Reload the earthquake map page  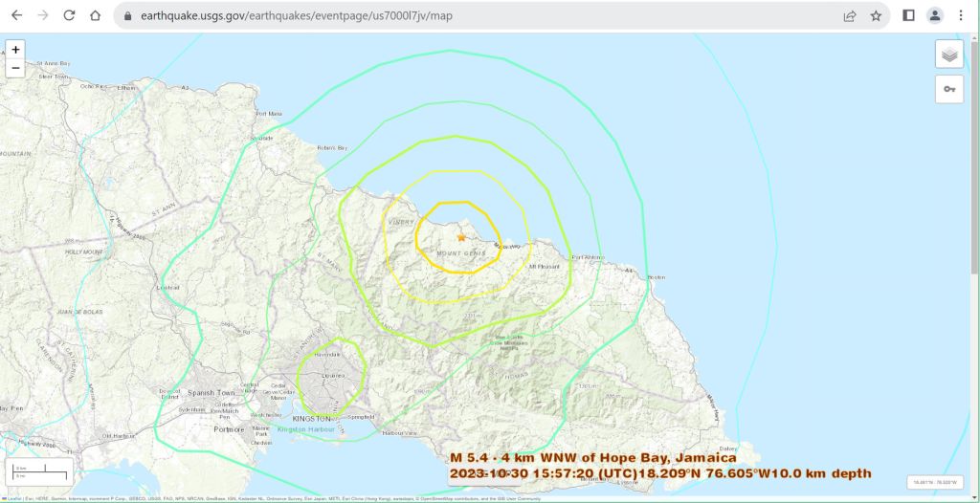pos(69,15)
